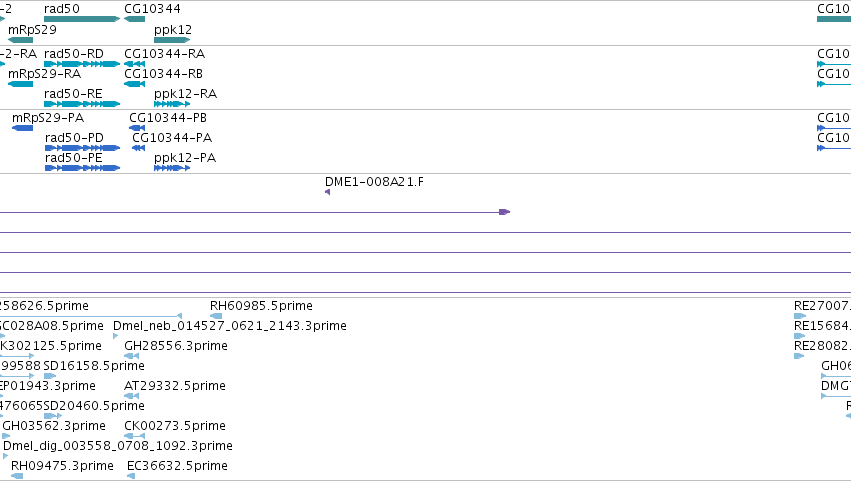The height and width of the screenshot is (481, 851).
Task: Click the rad50-RD transcript glyph
Action: [82, 64]
